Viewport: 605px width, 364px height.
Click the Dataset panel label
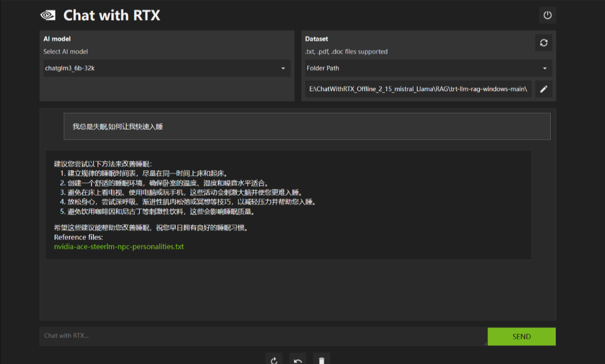[316, 39]
